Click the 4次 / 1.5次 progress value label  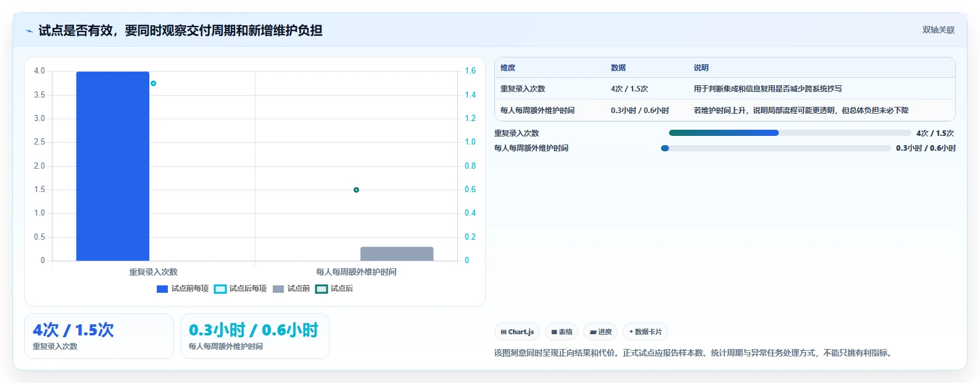[x=935, y=133]
